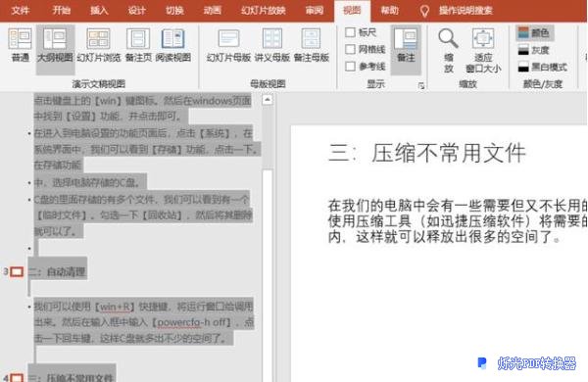Click outline text starting C盘的里面存储的有多个文件
The width and height of the screenshot is (588, 382).
click(143, 215)
